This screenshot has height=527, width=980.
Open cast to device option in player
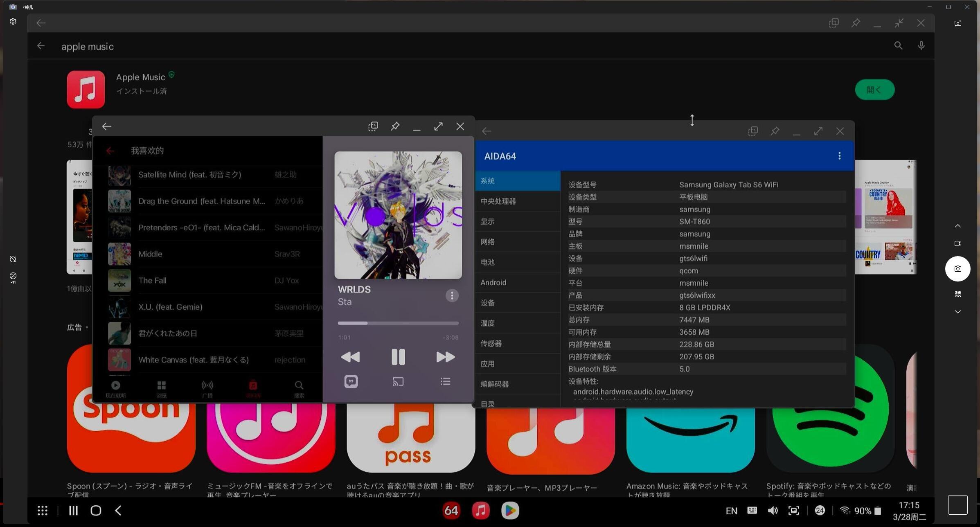[398, 381]
